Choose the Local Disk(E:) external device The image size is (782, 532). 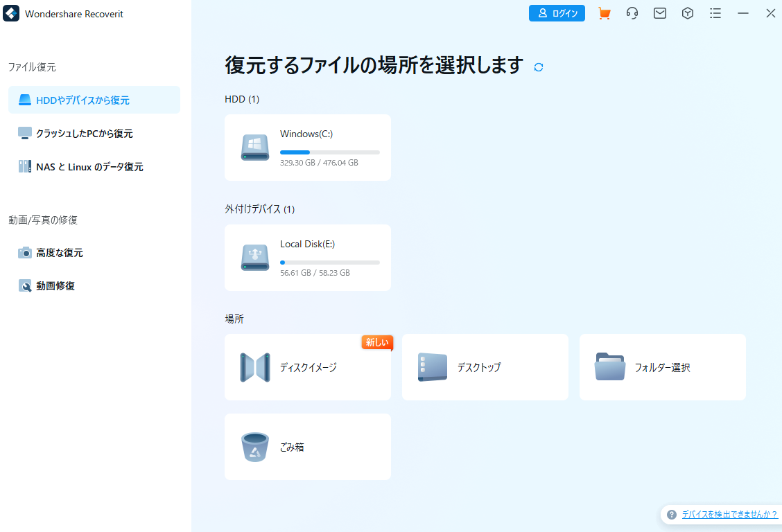click(x=308, y=258)
